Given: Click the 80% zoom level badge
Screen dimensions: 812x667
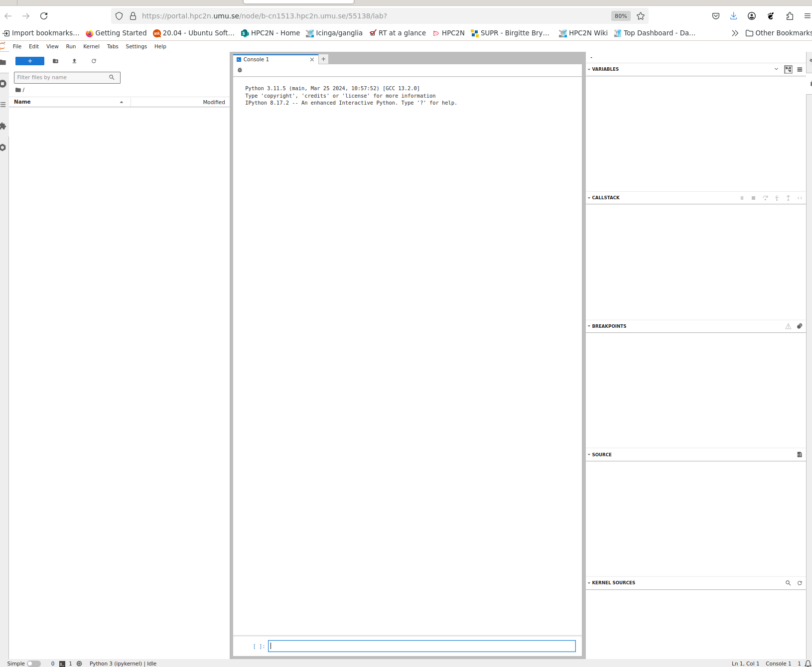Looking at the screenshot, I should coord(621,16).
